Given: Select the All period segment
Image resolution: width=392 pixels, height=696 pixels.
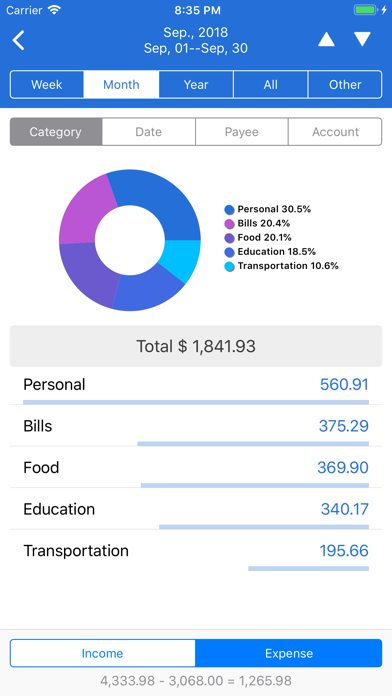Looking at the screenshot, I should pyautogui.click(x=270, y=84).
